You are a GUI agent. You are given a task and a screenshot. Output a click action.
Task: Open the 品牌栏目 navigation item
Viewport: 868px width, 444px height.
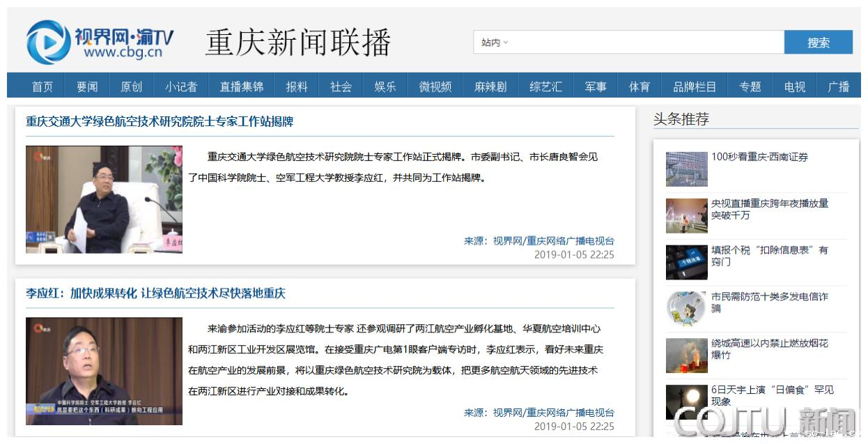coord(694,86)
